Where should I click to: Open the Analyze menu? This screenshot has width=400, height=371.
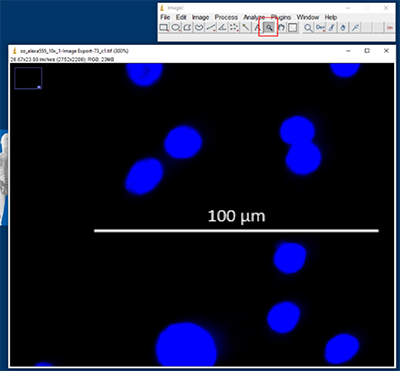click(254, 17)
